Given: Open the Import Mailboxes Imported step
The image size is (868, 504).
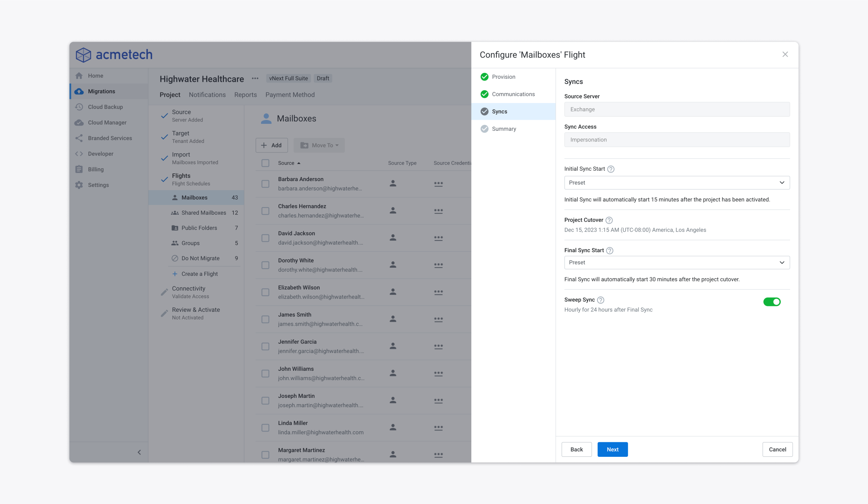Looking at the screenshot, I should [197, 158].
